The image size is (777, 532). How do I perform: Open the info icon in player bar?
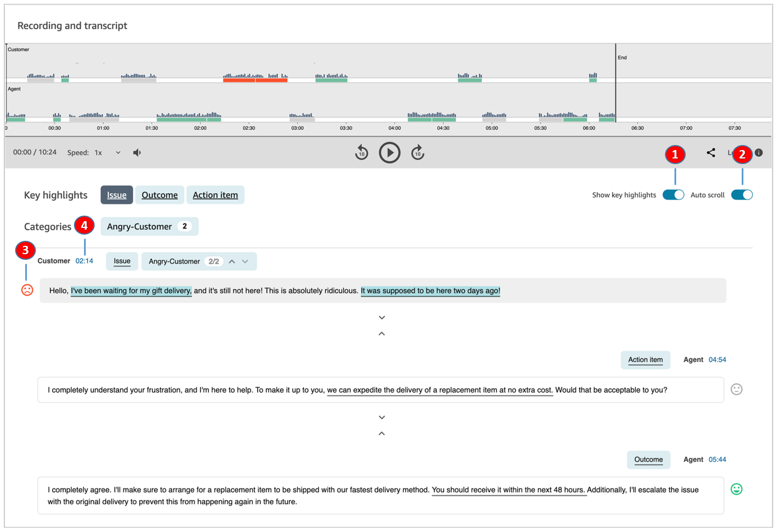[759, 152]
